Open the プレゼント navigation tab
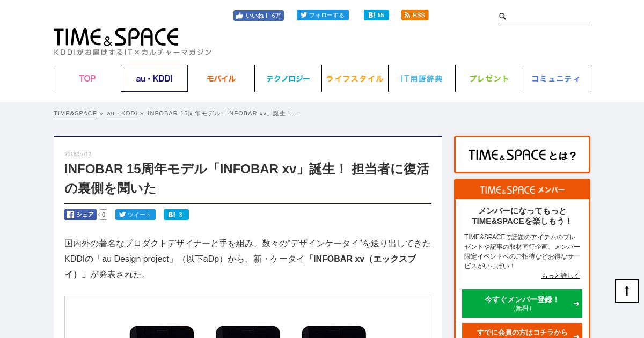The height and width of the screenshot is (338, 644). tap(488, 78)
